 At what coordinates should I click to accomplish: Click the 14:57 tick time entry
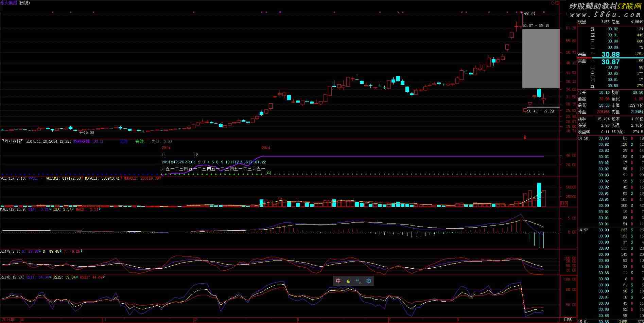[583, 230]
